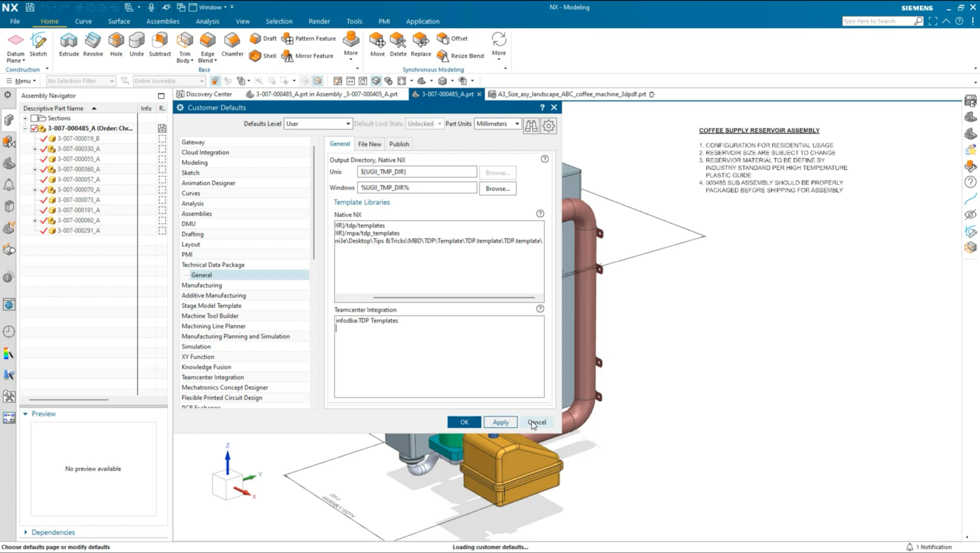Uncheck the 3-007-000291_A component checkbox
The width and height of the screenshot is (980, 553).
[45, 231]
